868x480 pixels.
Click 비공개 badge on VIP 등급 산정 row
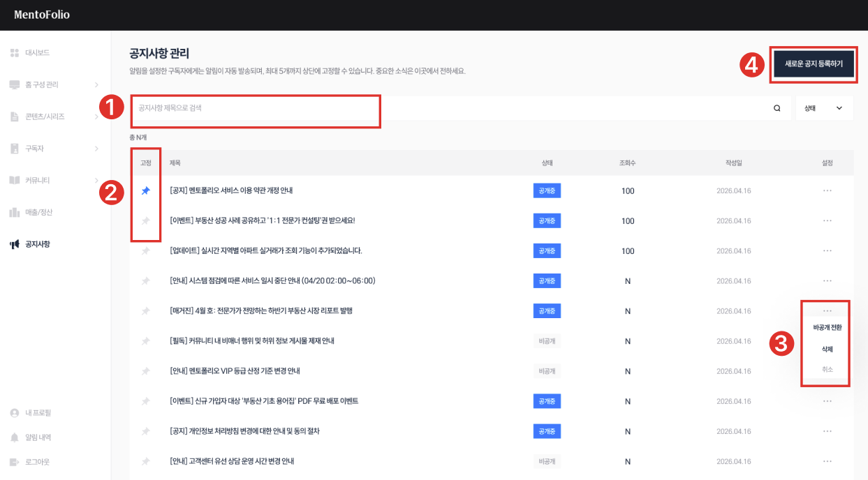tap(547, 371)
